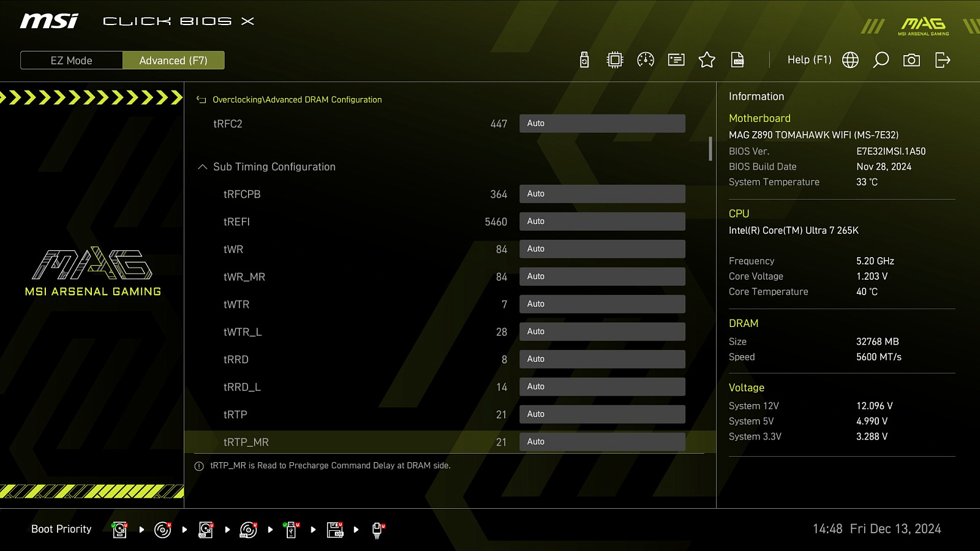Click the Boot Priority label
Screen dimensions: 980x551
click(x=61, y=529)
